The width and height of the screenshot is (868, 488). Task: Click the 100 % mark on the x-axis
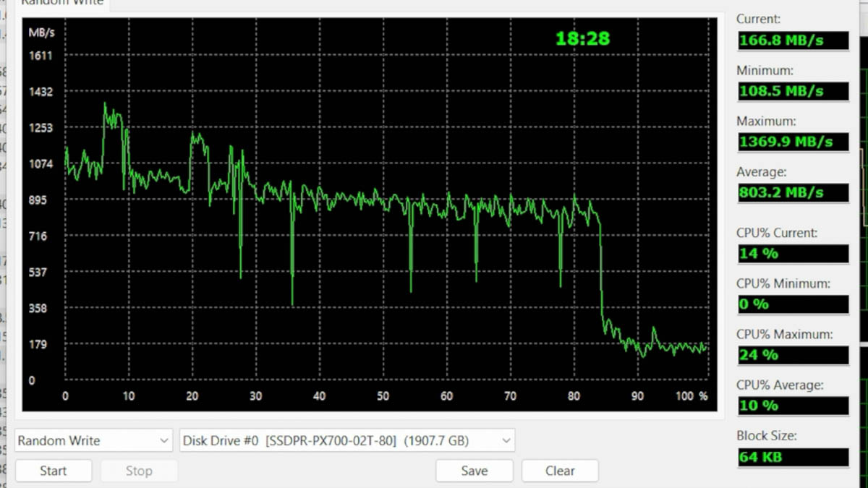click(692, 396)
